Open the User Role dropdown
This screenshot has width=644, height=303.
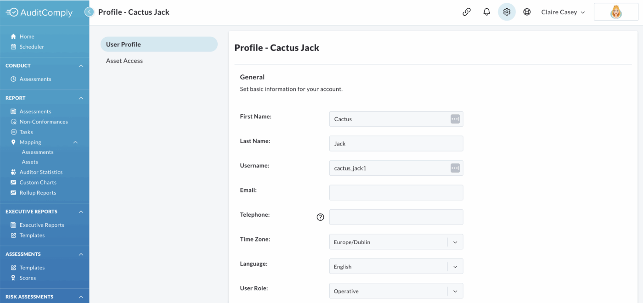click(x=396, y=291)
